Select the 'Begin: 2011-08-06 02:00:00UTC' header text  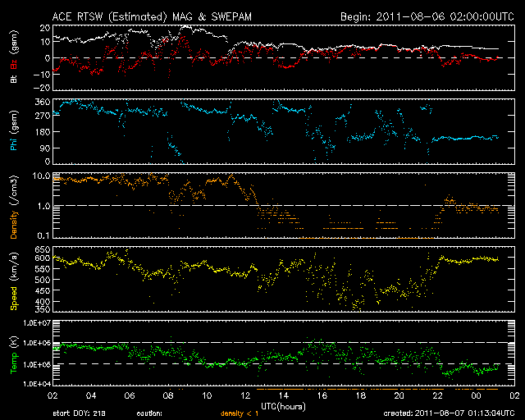(427, 16)
